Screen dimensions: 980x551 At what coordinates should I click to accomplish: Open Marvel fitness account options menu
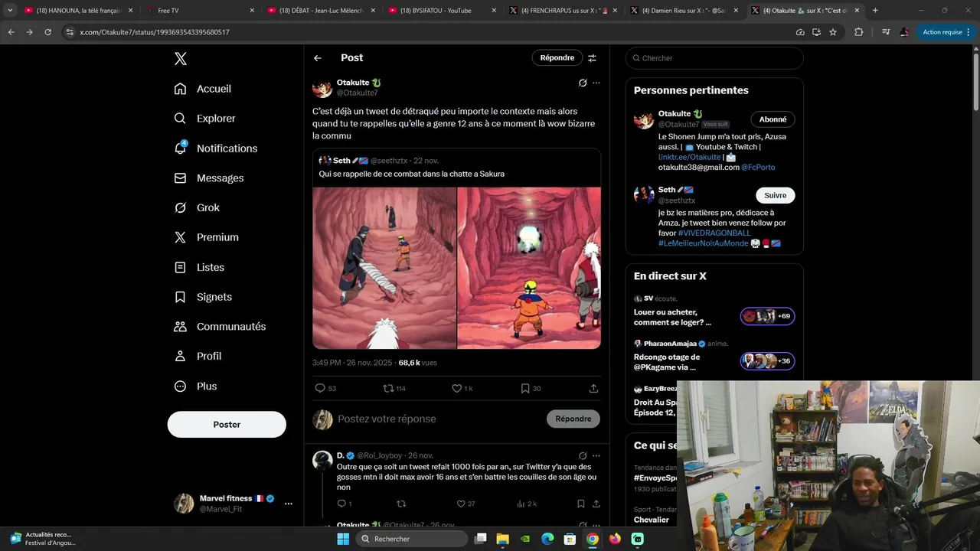pyautogui.click(x=289, y=504)
